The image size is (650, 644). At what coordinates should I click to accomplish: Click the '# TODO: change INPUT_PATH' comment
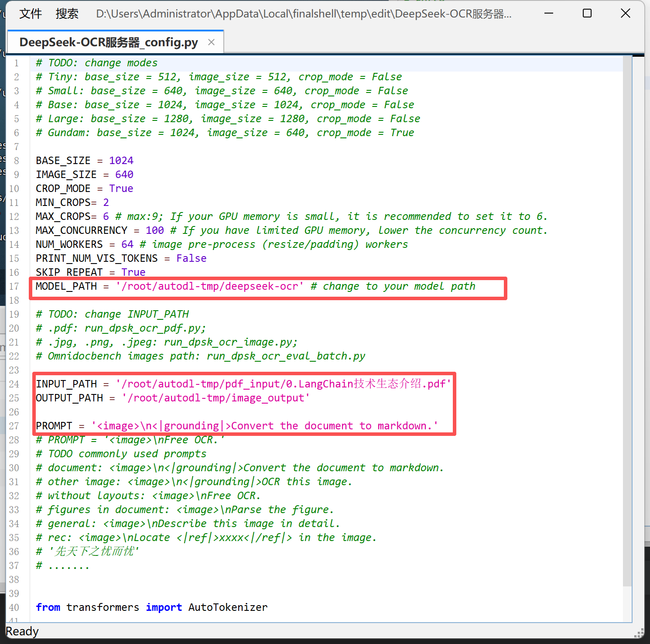tap(113, 314)
